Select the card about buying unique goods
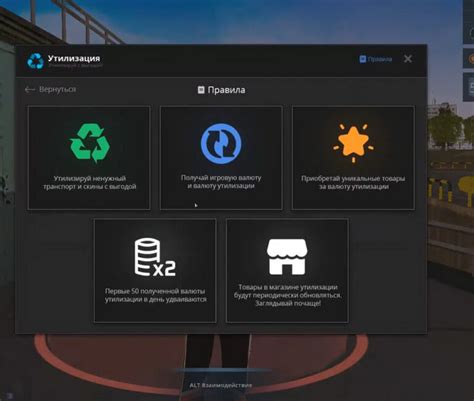 click(353, 158)
